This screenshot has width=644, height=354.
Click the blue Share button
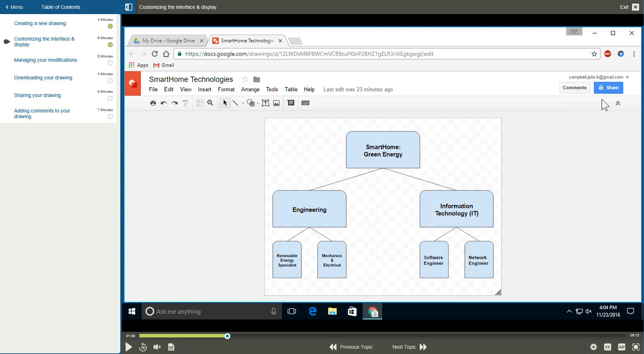click(608, 88)
